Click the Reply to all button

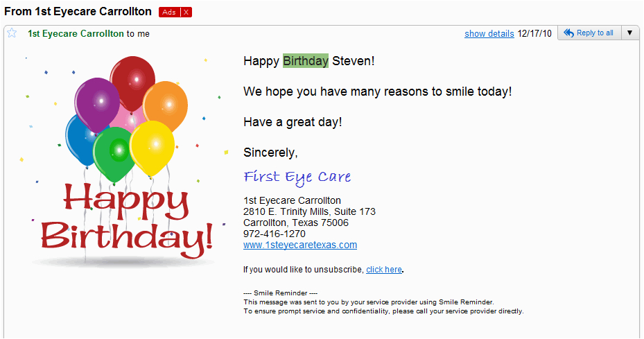(x=589, y=33)
